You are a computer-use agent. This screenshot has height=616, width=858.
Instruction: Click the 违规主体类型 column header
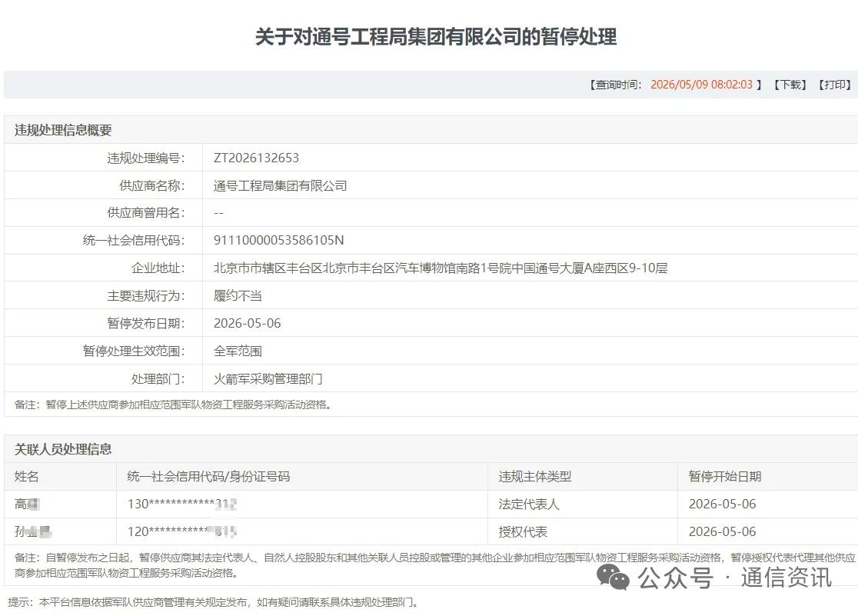coord(534,477)
